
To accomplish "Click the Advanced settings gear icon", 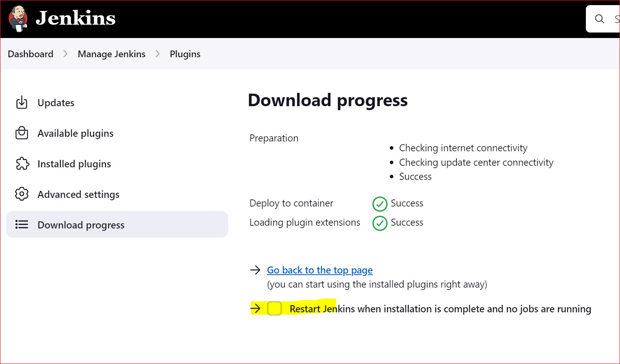I will click(x=22, y=194).
